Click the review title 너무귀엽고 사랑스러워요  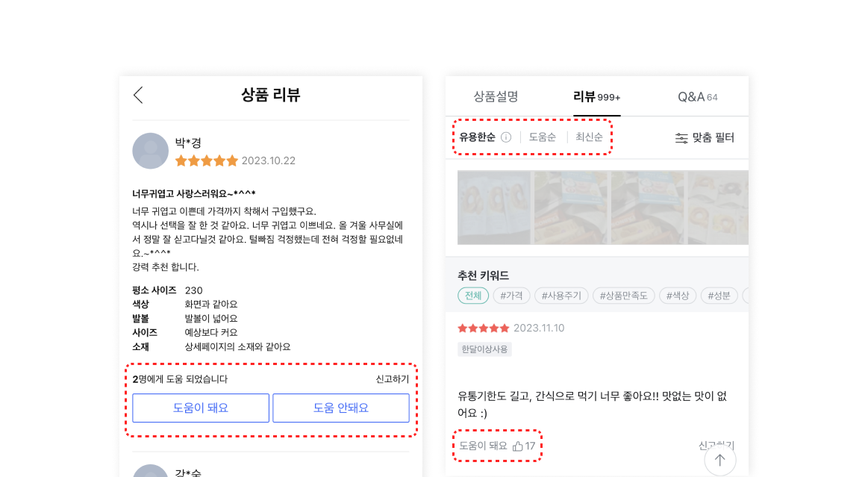point(194,193)
